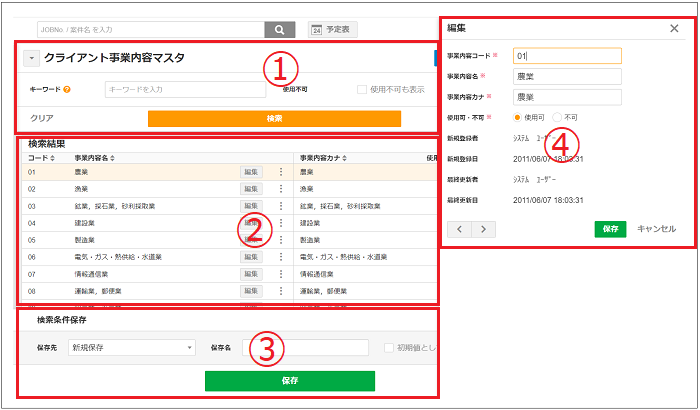
Task: Collapse the クライアント事業内容マスタ search section
Action: [30, 59]
